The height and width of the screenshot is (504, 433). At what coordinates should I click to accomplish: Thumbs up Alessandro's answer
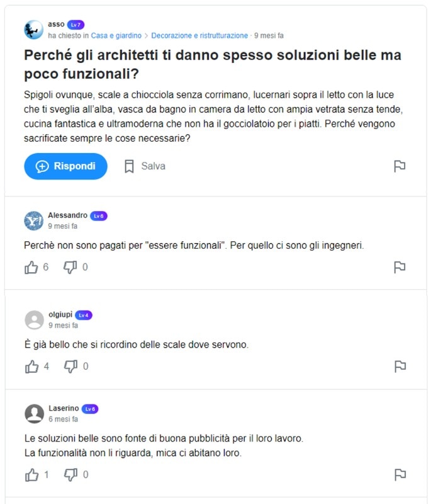(31, 267)
